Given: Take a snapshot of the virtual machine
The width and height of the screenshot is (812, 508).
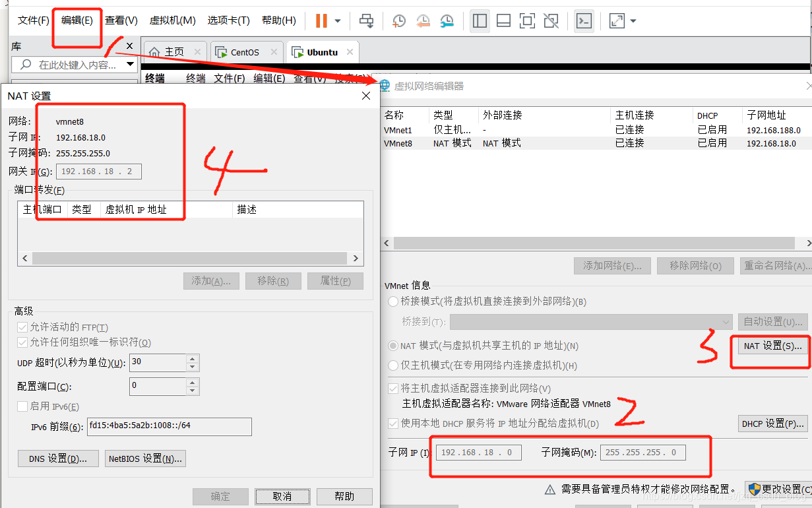Looking at the screenshot, I should point(398,20).
